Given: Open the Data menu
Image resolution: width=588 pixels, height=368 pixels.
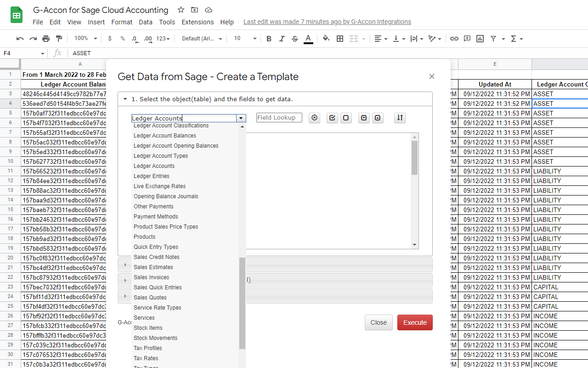Looking at the screenshot, I should point(146,22).
